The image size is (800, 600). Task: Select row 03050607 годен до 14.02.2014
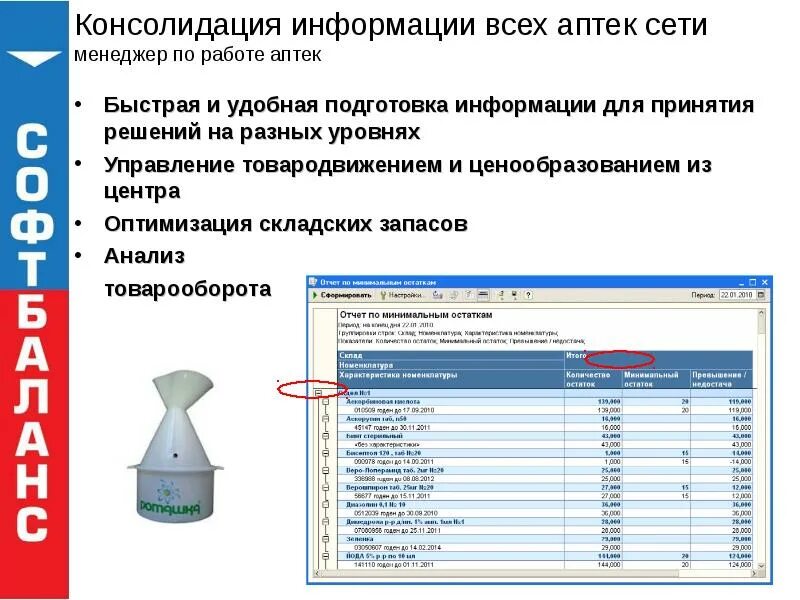(x=545, y=547)
